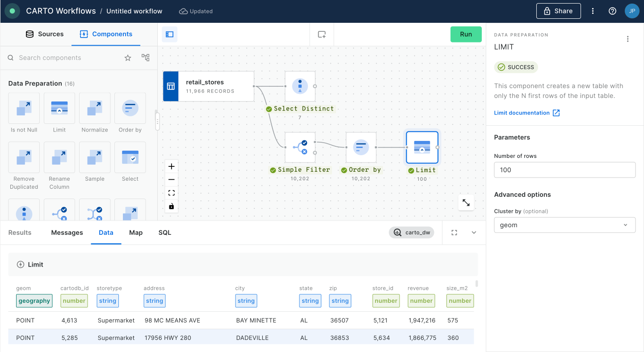Toggle the canvas lock
The height and width of the screenshot is (352, 644).
tap(171, 206)
